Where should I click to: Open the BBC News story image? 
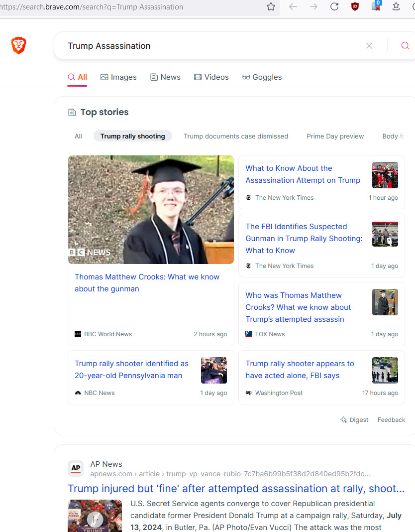[x=151, y=210]
